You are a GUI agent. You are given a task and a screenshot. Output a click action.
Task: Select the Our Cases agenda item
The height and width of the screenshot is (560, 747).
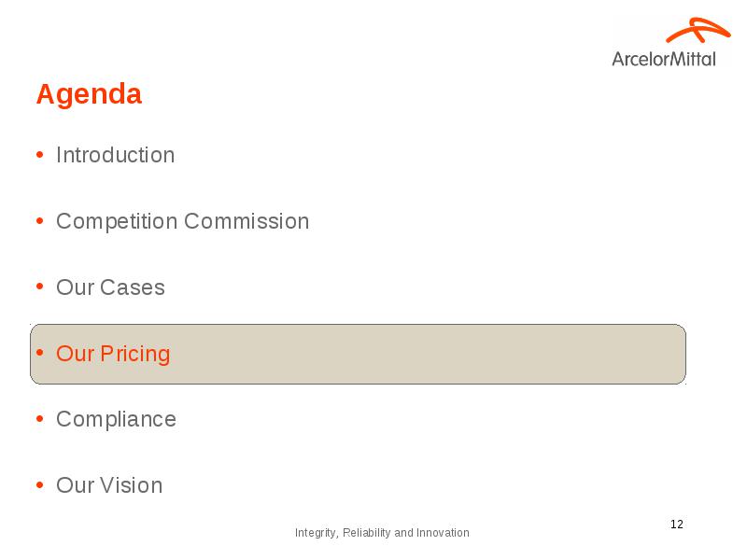click(110, 287)
